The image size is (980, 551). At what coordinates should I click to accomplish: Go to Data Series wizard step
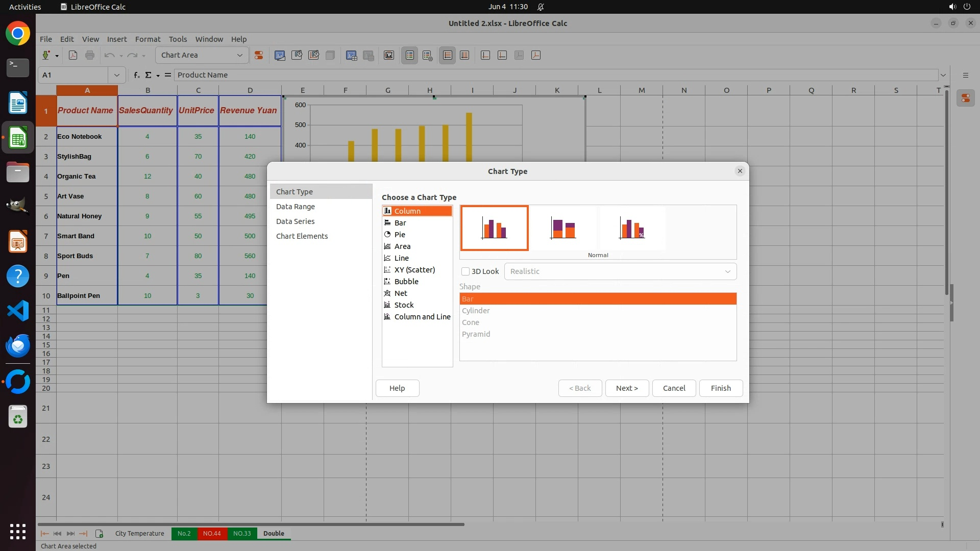(295, 221)
